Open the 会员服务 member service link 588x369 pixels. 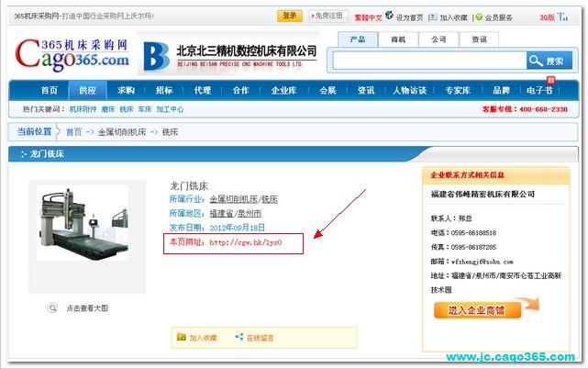(x=499, y=17)
